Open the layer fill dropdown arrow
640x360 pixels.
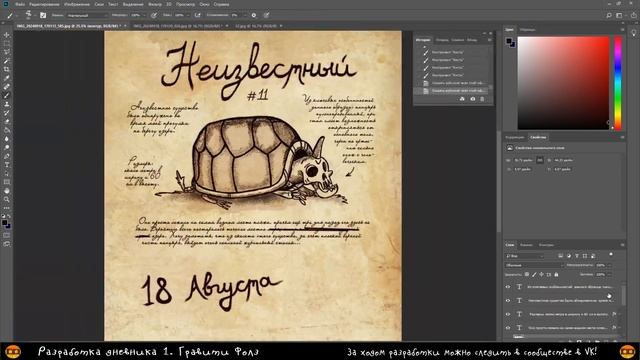(609, 274)
